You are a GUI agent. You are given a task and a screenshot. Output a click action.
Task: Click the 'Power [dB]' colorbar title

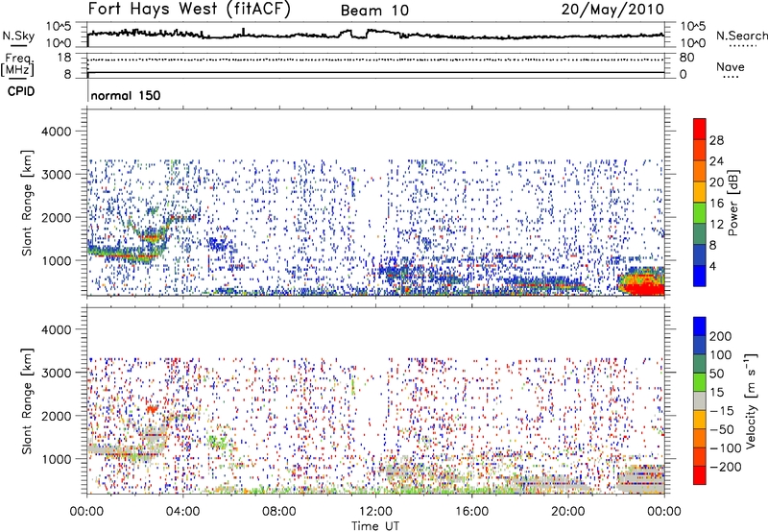[733, 203]
